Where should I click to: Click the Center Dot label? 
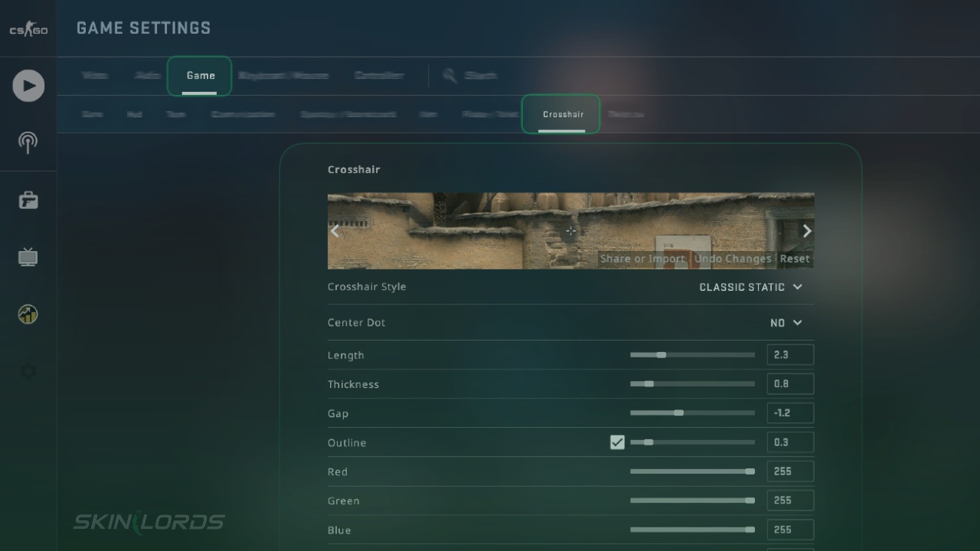[x=356, y=323]
